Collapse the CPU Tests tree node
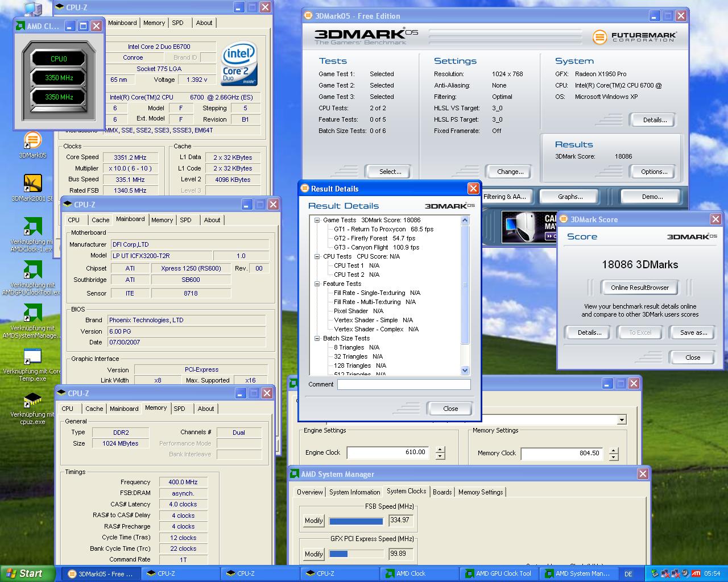Image resolution: width=728 pixels, height=582 pixels. tap(317, 256)
